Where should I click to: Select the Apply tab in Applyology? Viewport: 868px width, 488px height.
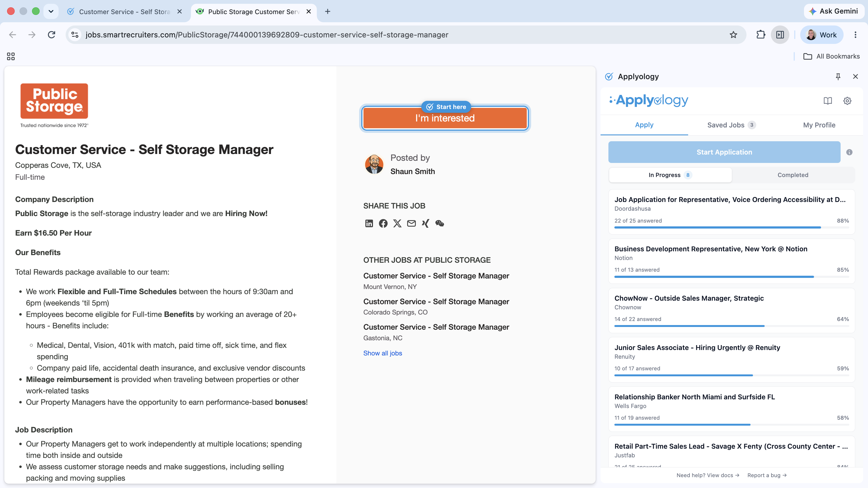(x=644, y=125)
